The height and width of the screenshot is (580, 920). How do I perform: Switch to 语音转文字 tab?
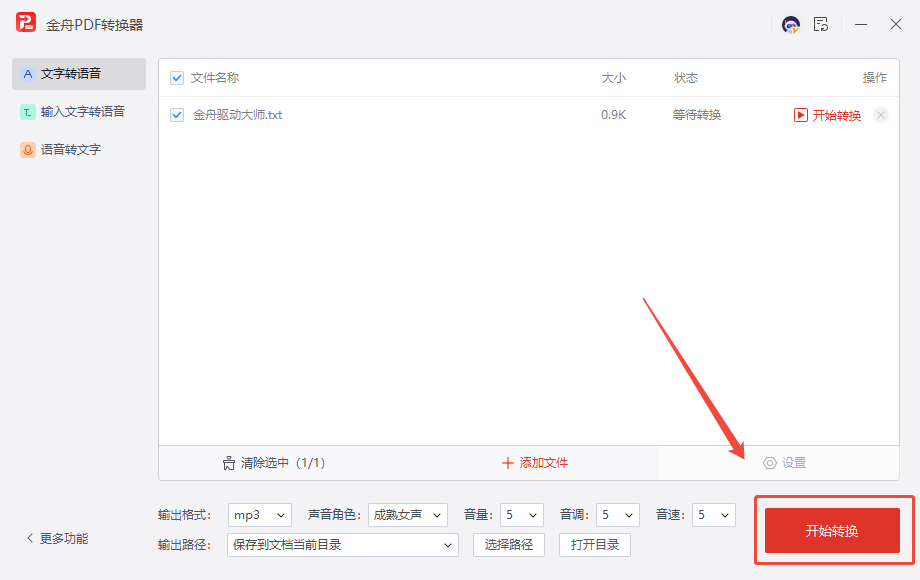[79, 150]
